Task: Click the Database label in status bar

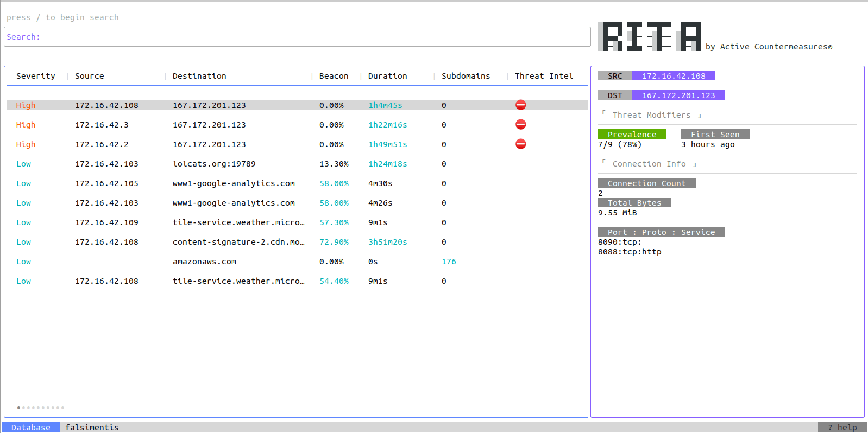Action: pyautogui.click(x=30, y=428)
